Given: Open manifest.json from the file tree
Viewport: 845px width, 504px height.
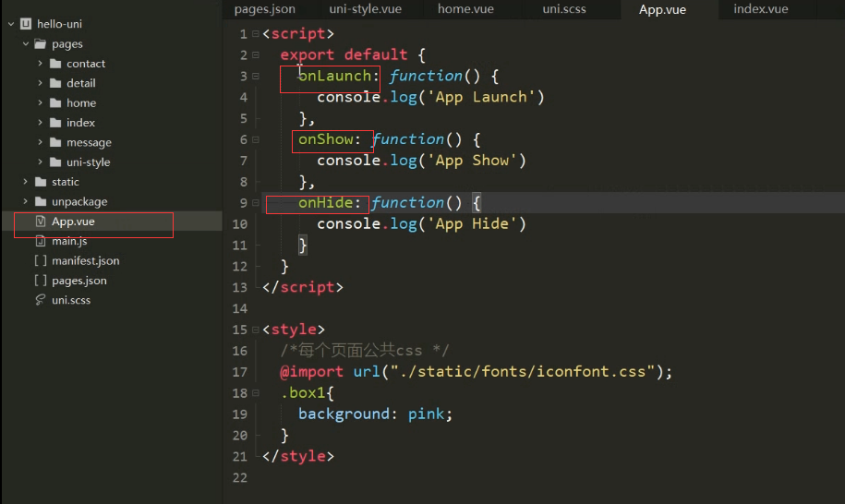Looking at the screenshot, I should 86,260.
